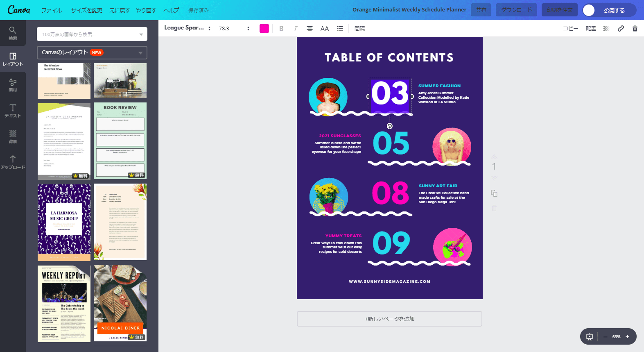Add a link with chain icon
Image resolution: width=644 pixels, height=352 pixels.
621,29
